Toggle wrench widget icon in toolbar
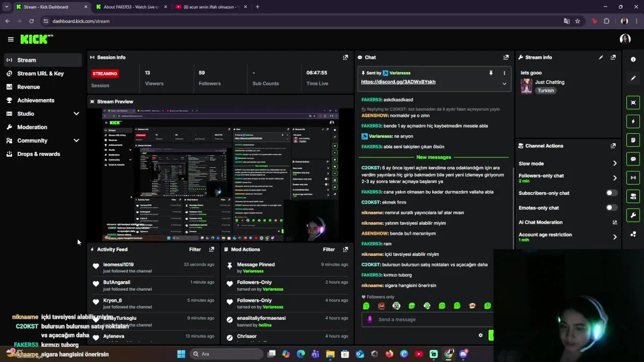This screenshot has height=362, width=644. click(633, 215)
